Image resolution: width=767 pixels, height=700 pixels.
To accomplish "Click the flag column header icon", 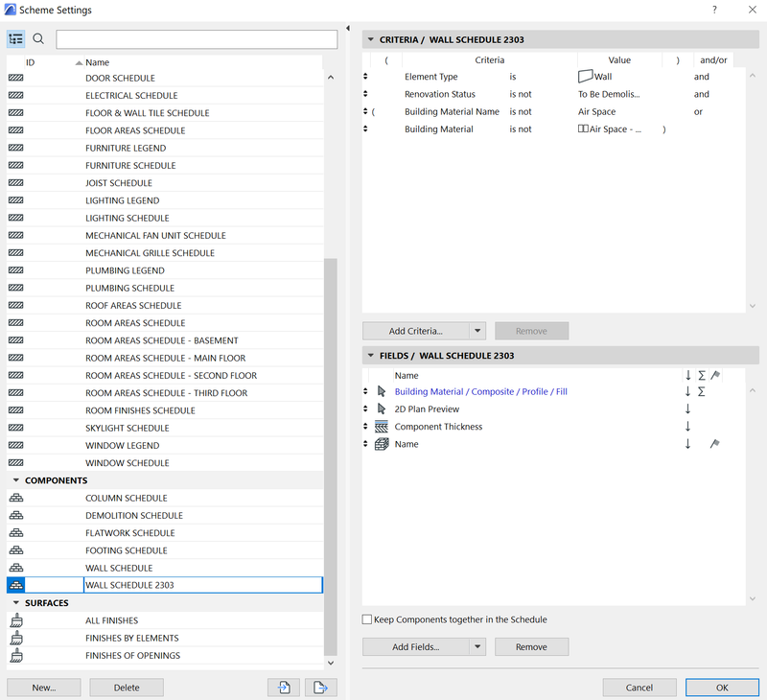I will (x=715, y=375).
